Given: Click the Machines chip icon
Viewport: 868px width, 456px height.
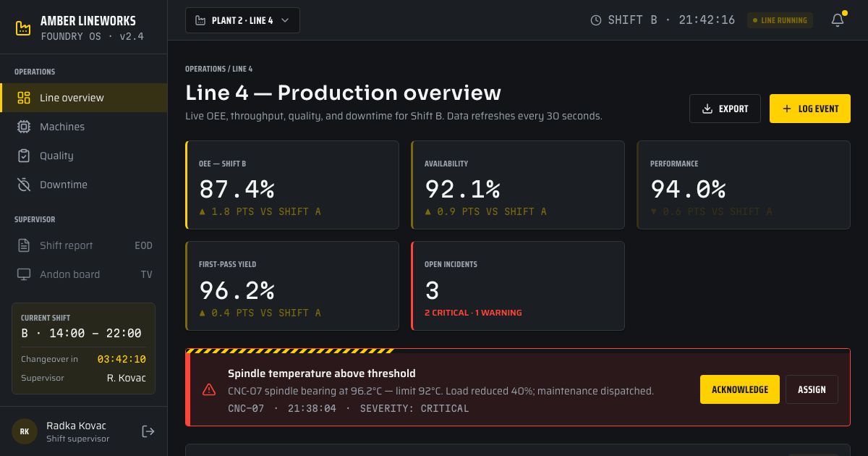Looking at the screenshot, I should tap(24, 127).
